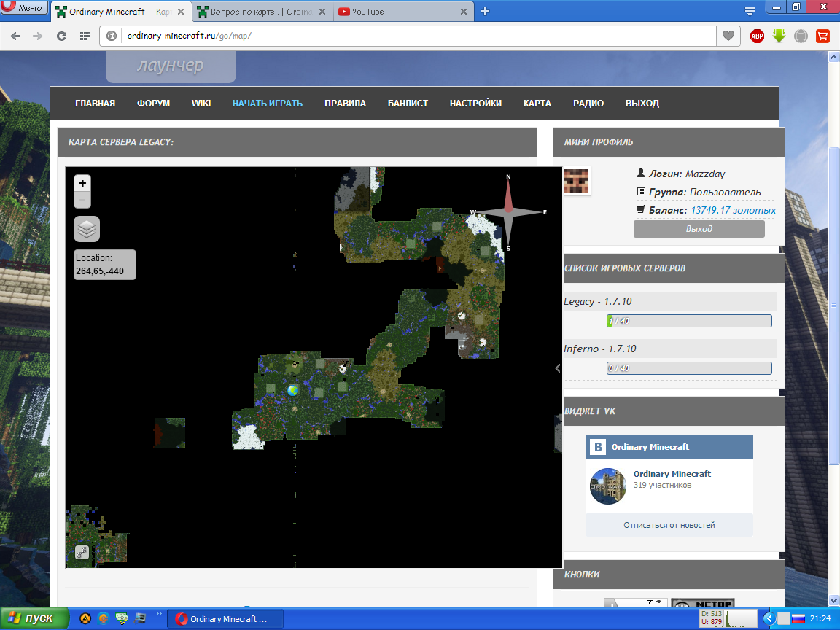This screenshot has height=630, width=840.
Task: Click the link icon at map bottom-left
Action: click(82, 552)
